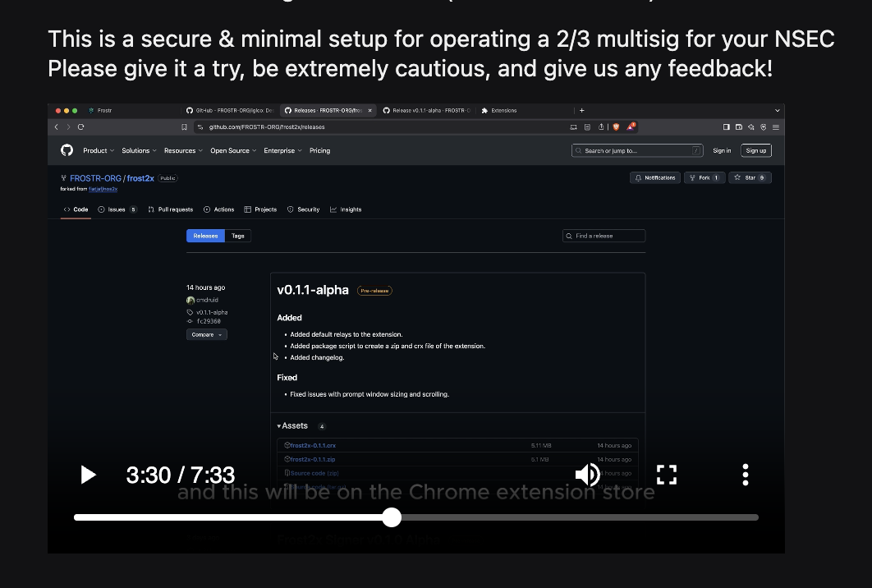872x588 pixels.
Task: Open the frost2x repository name link
Action: (x=140, y=178)
